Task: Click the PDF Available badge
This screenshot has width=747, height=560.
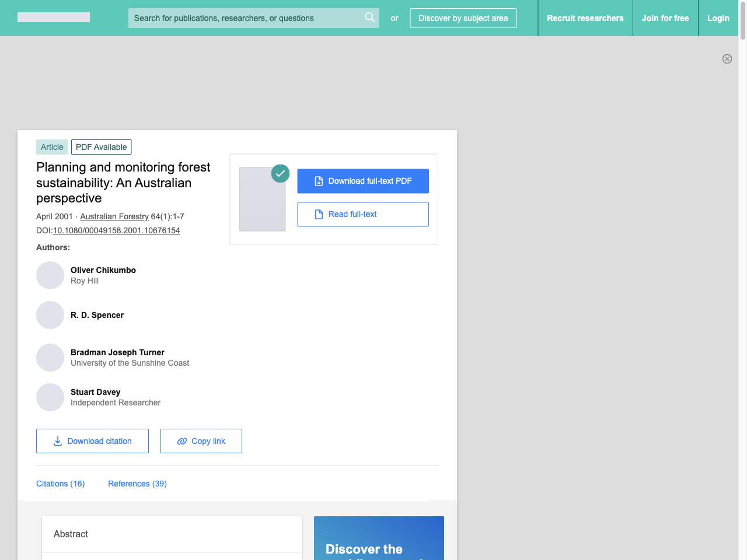Action: [102, 147]
